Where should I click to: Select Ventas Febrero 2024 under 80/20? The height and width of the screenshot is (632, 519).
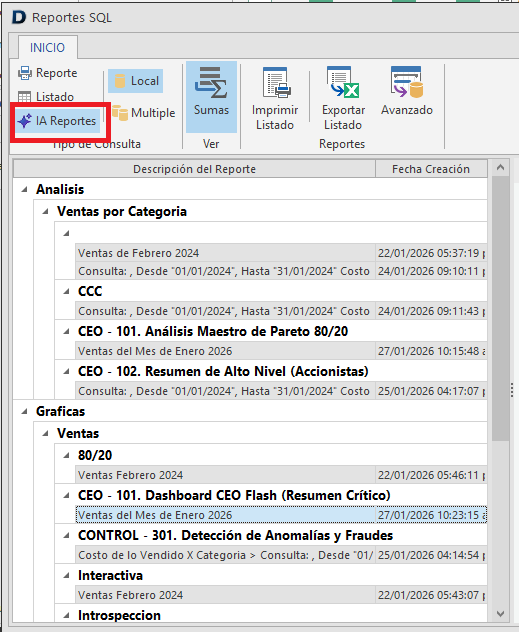coord(281,475)
